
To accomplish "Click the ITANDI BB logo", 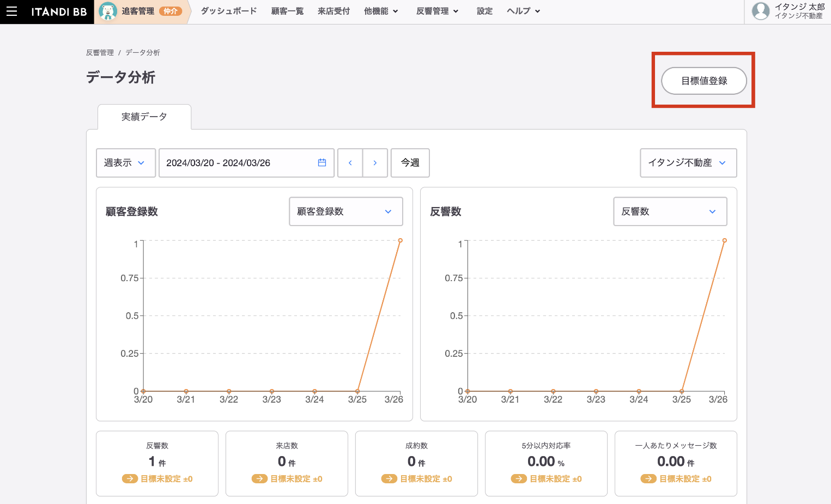I will (x=59, y=12).
